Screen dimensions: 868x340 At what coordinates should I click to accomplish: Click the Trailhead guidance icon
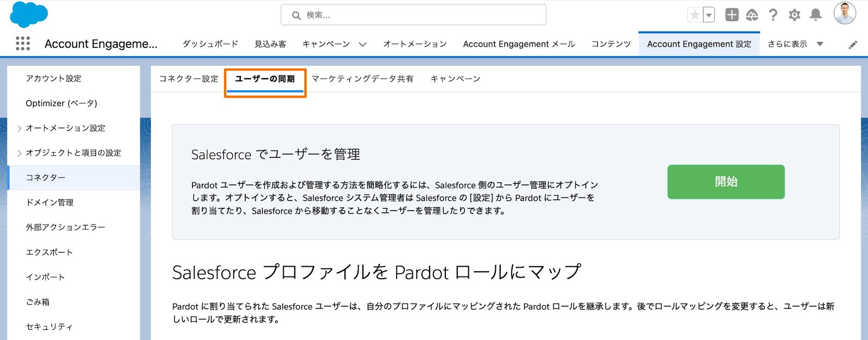tap(752, 15)
